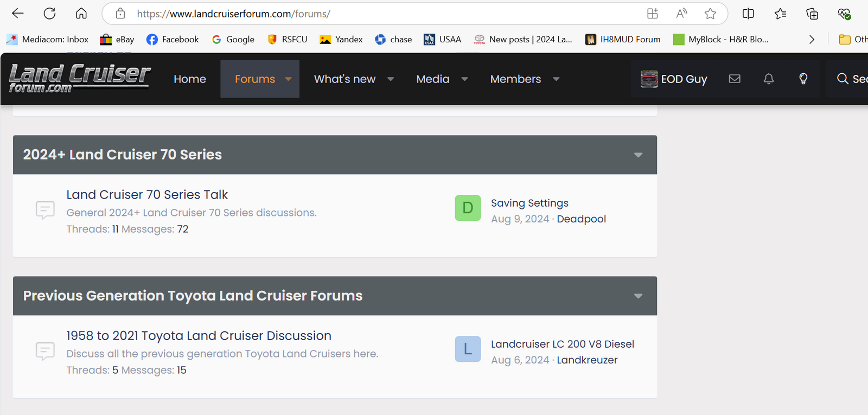
Task: Open Deadpool's green D avatar
Action: (x=468, y=208)
